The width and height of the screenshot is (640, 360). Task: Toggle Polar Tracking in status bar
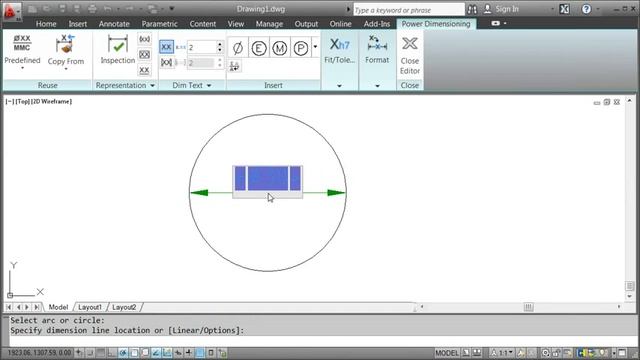tap(123, 353)
